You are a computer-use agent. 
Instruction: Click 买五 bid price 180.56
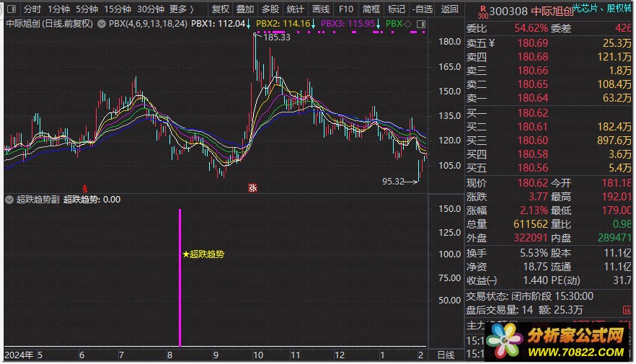tap(533, 168)
